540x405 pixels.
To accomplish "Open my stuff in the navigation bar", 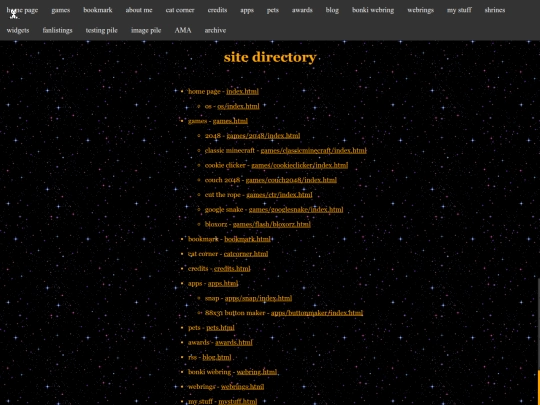I will (x=459, y=10).
